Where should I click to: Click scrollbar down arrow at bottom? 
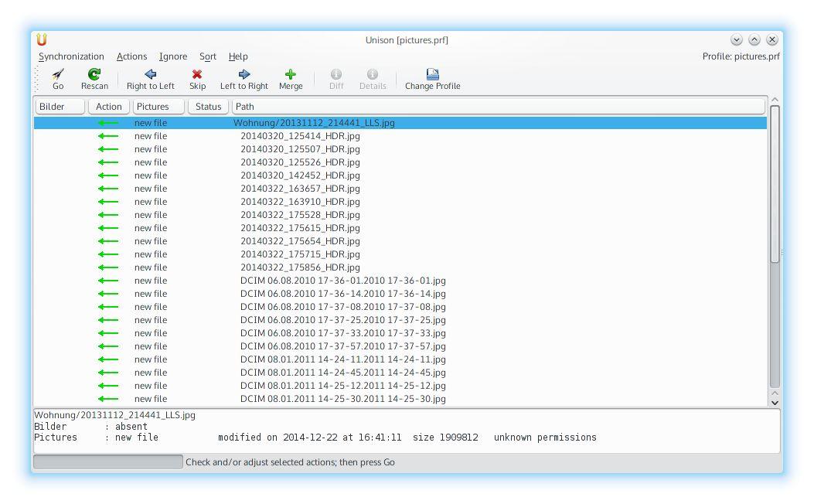click(x=775, y=403)
